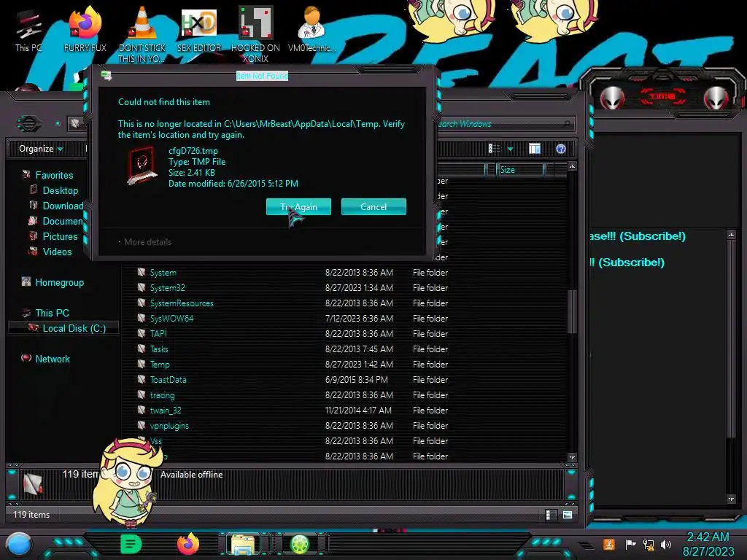747x560 pixels.
Task: Open network tray icon
Action: (649, 544)
